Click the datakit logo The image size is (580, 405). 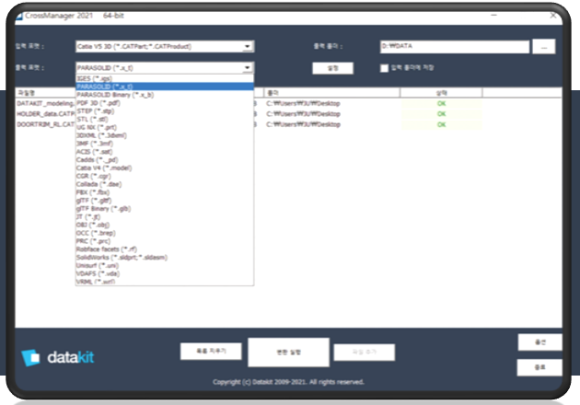click(x=58, y=357)
